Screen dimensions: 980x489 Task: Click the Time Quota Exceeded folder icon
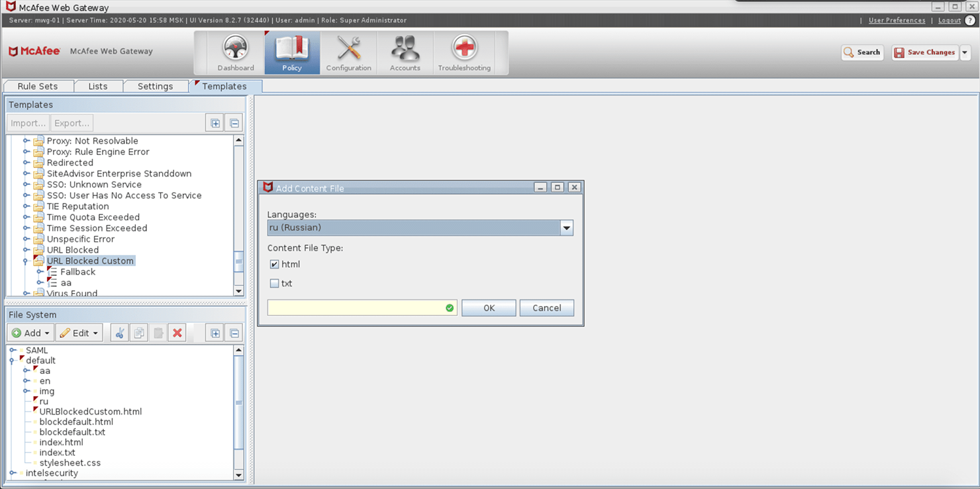pyautogui.click(x=39, y=217)
